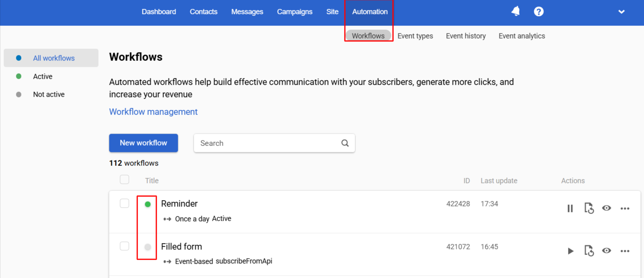Open the Campaigns menu
This screenshot has height=278, width=644.
pos(295,12)
